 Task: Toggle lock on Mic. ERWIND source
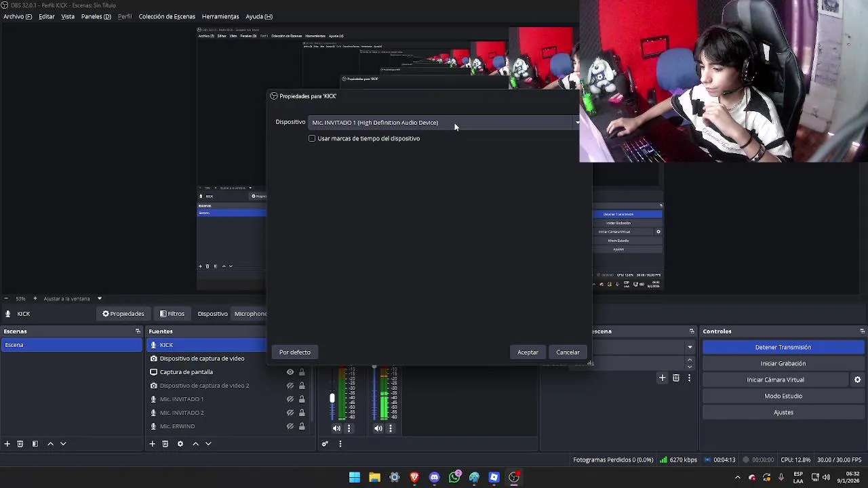(302, 426)
